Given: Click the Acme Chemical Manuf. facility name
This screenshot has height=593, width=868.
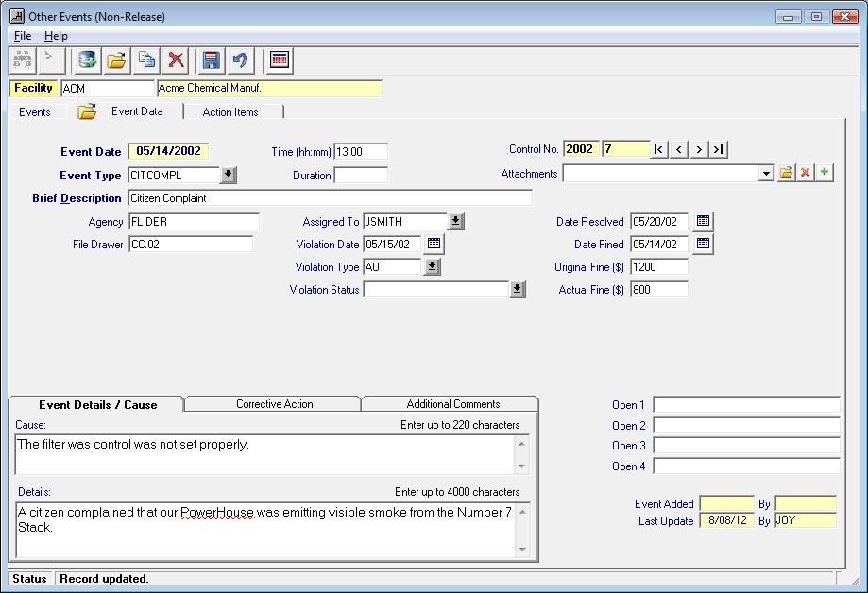Looking at the screenshot, I should pos(269,88).
